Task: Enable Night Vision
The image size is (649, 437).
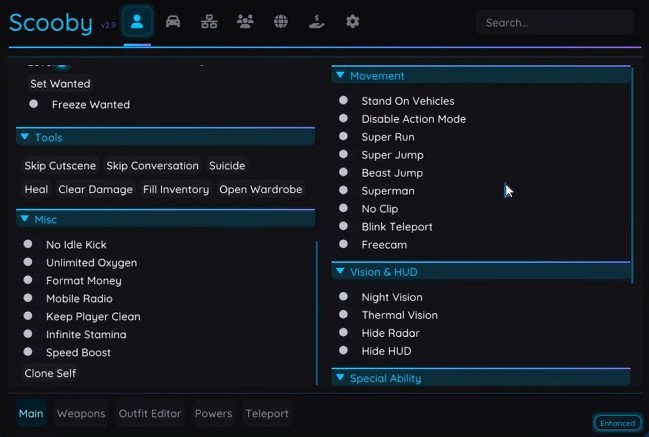Action: click(x=344, y=296)
